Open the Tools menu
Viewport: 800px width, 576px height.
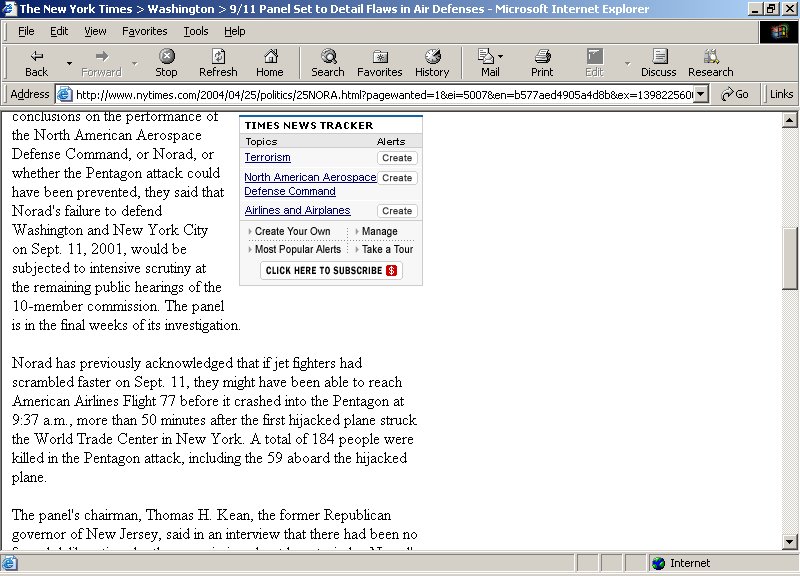point(196,32)
